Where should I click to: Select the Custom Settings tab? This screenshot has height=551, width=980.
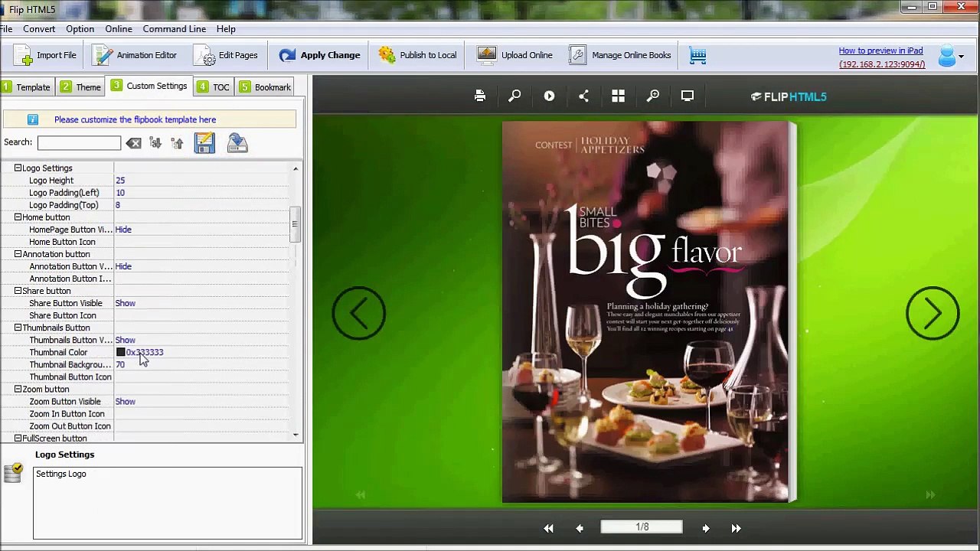[x=149, y=86]
